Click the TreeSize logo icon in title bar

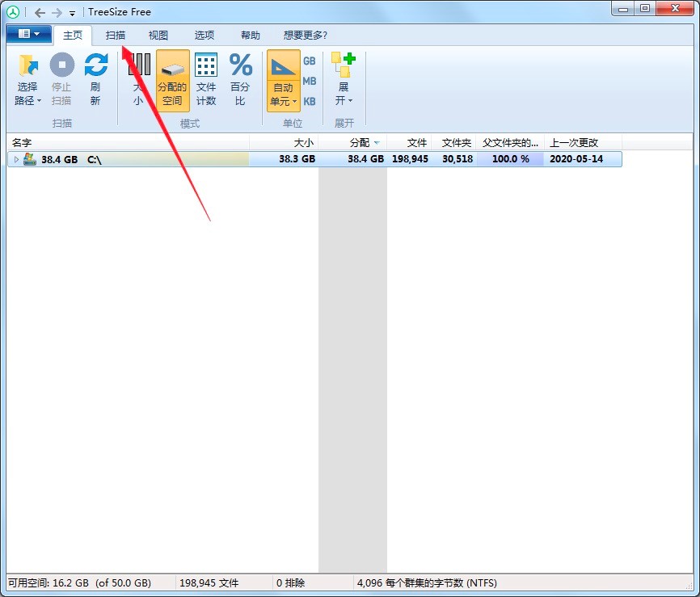point(11,11)
